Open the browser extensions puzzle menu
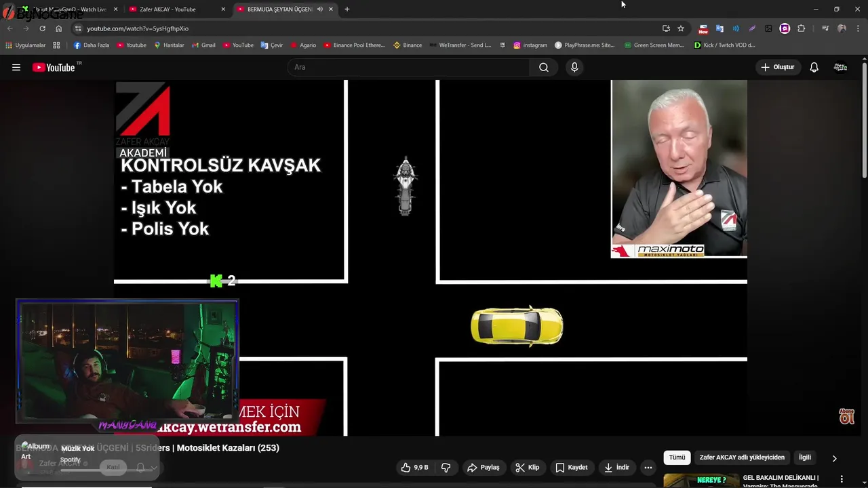This screenshot has width=868, height=488. click(801, 28)
